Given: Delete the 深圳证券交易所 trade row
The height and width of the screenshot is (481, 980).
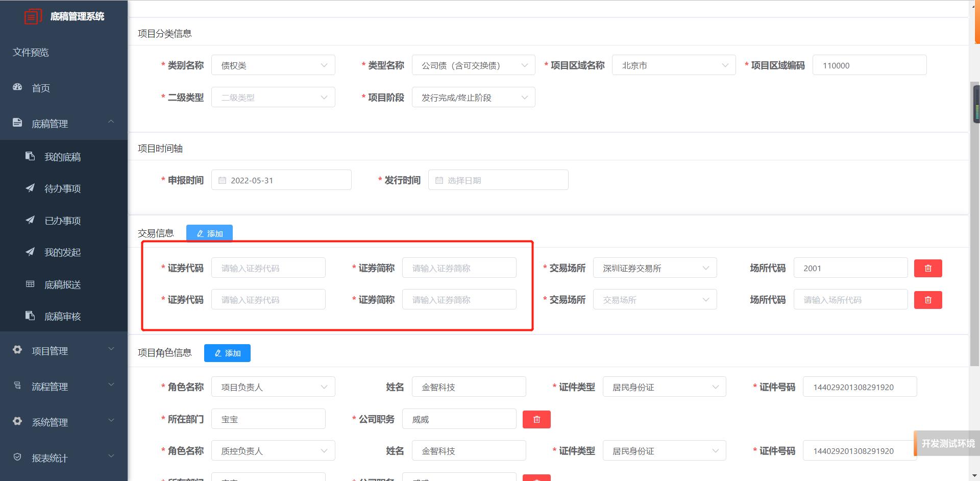Looking at the screenshot, I should 928,268.
